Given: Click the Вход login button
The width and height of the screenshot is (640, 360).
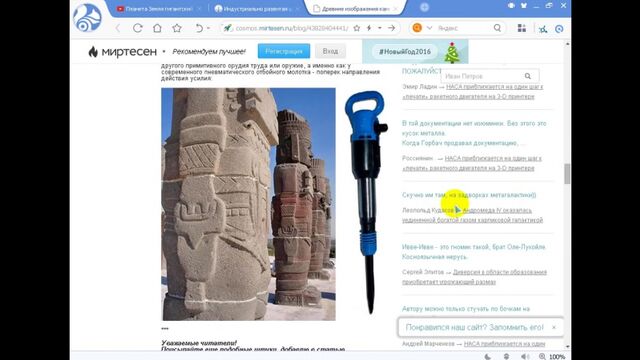Looking at the screenshot, I should (330, 51).
